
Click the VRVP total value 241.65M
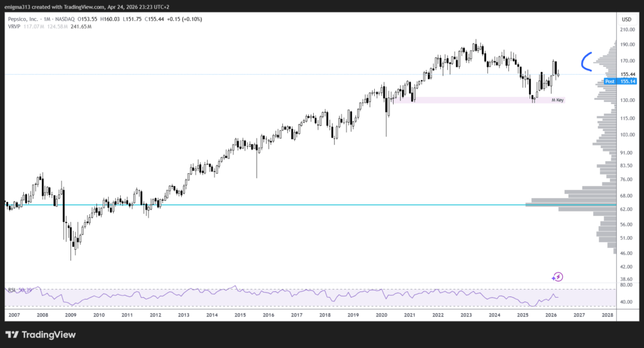coord(81,26)
